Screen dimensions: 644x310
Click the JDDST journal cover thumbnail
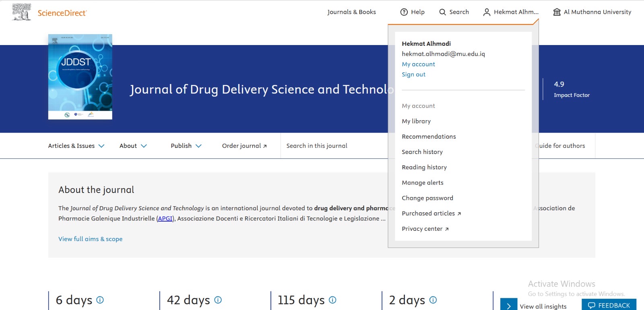(80, 77)
